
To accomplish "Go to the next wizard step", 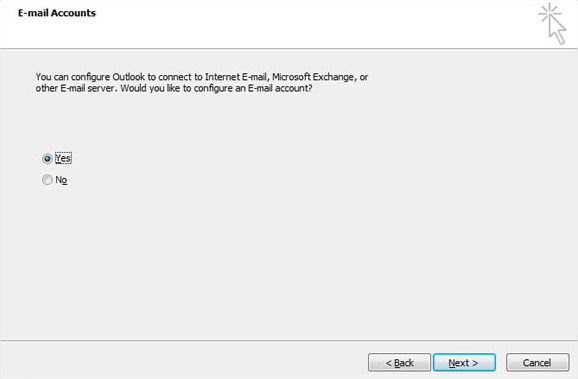I will [x=464, y=362].
